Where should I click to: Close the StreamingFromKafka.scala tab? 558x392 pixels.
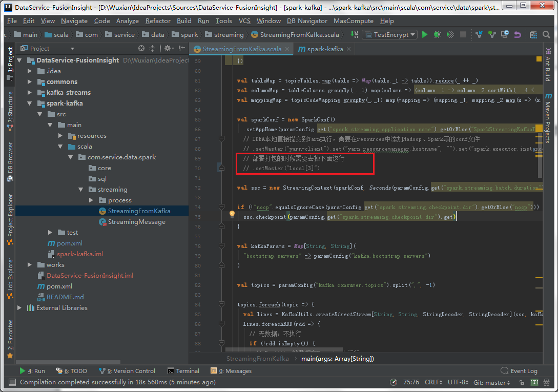pyautogui.click(x=287, y=49)
